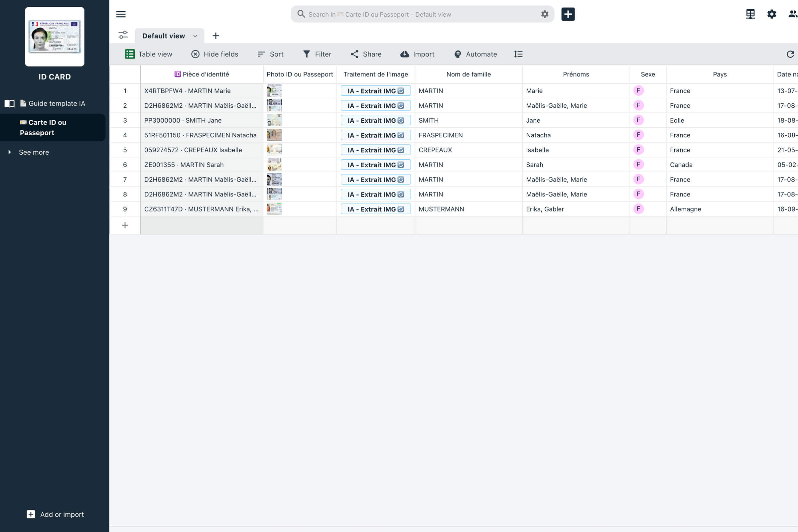This screenshot has width=798, height=532.
Task: Open the view settings sliders icon
Action: point(123,35)
